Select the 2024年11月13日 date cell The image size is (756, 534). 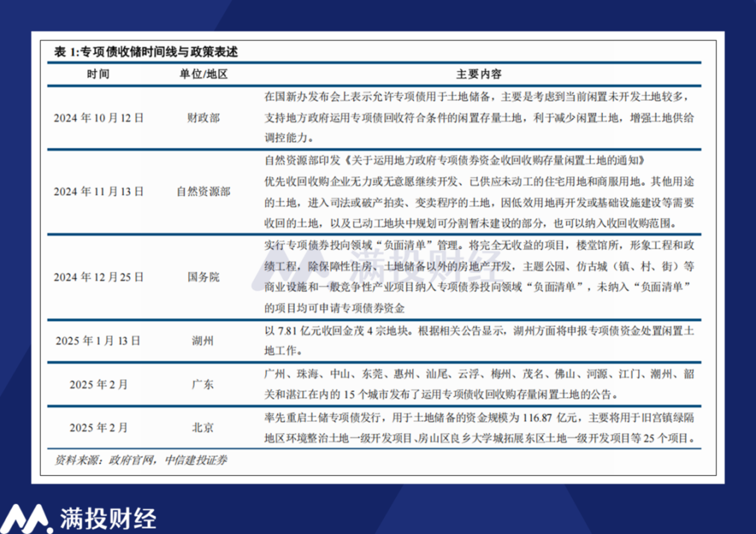click(98, 192)
